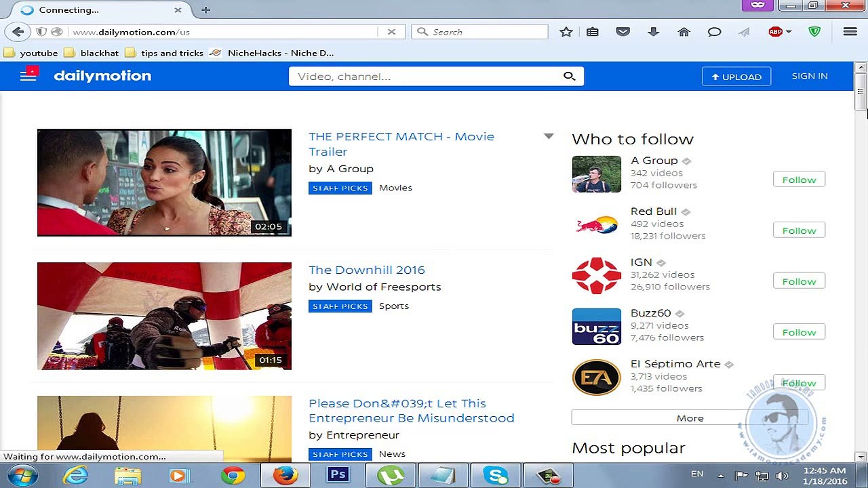Open a new tab with plus button

tap(205, 9)
